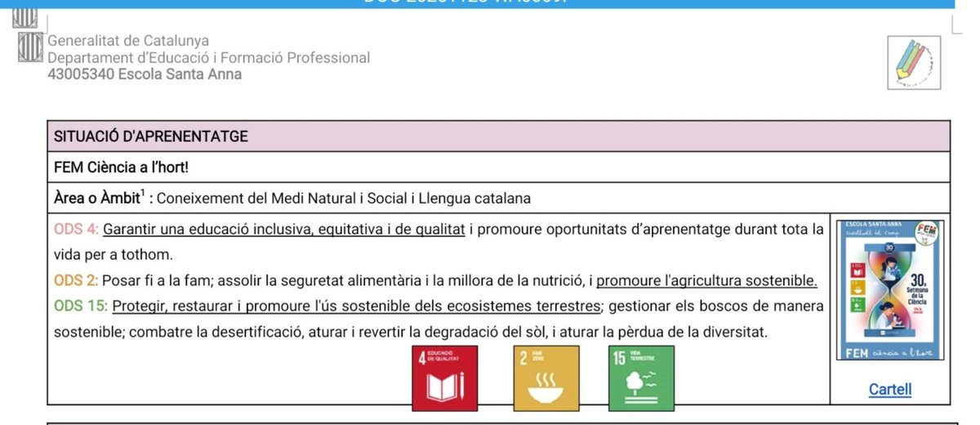Click the 'Àrea o Àmbit' label

click(x=100, y=198)
